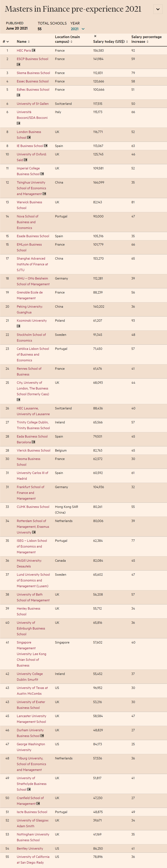
Task: Click the profile icon under ESCP Business School
Action: tap(19, 64)
